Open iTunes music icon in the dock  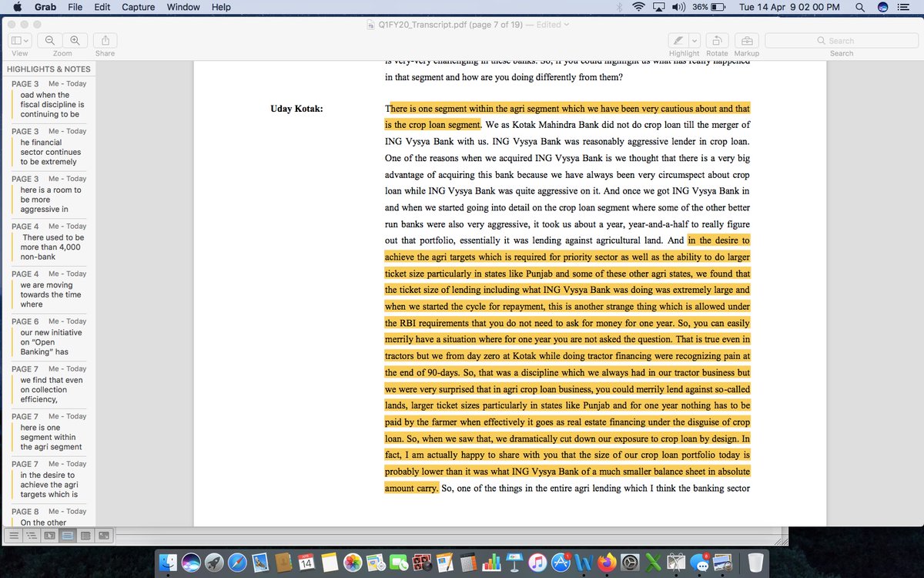tap(537, 563)
